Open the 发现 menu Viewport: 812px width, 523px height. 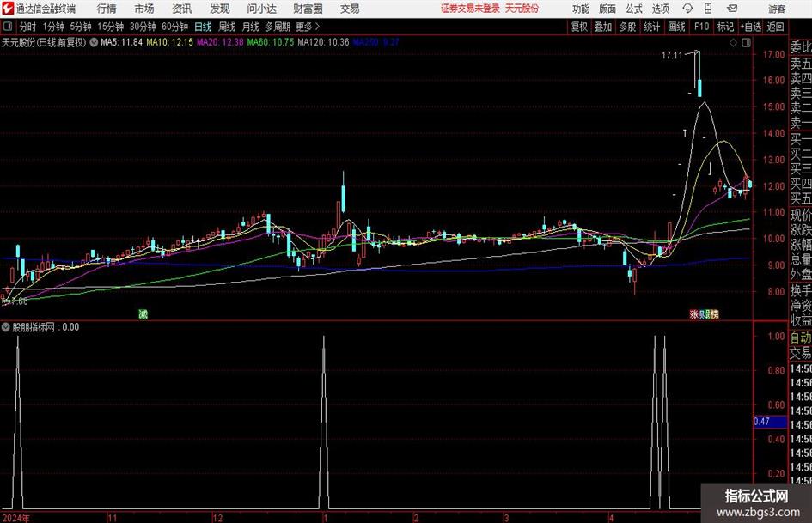(x=220, y=9)
